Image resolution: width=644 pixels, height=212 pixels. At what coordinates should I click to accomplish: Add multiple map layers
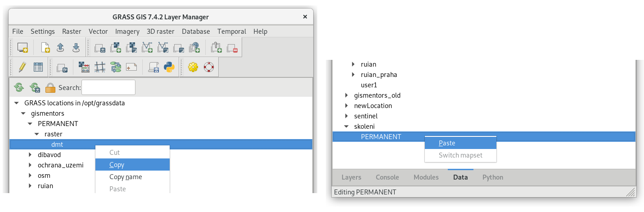click(99, 48)
